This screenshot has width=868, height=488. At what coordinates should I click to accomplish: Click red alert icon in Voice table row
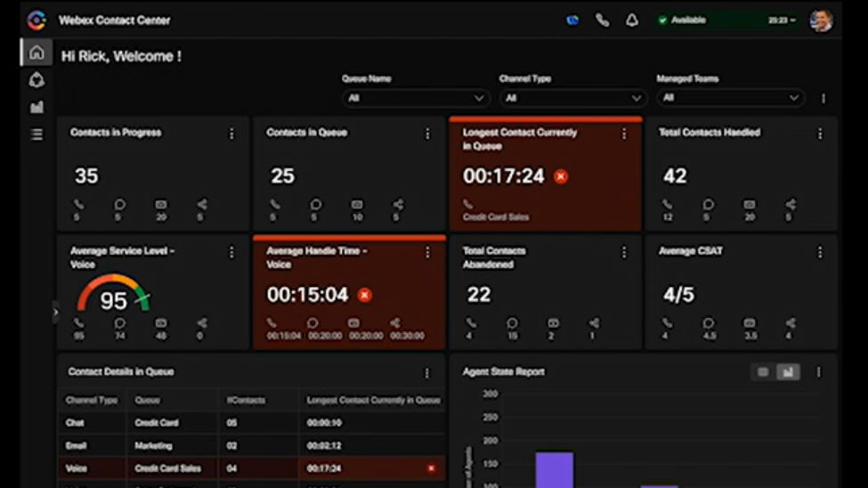431,468
